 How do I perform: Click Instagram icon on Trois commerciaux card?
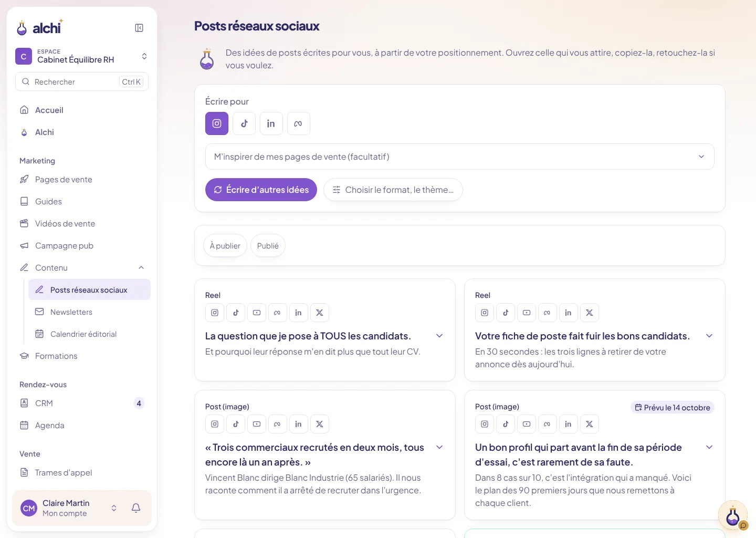(215, 424)
